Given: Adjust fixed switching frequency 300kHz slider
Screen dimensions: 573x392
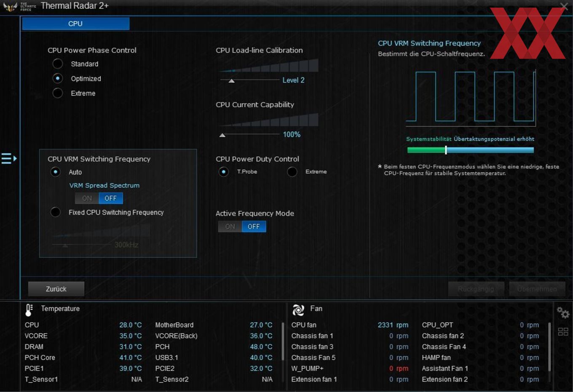Looking at the screenshot, I should [65, 245].
